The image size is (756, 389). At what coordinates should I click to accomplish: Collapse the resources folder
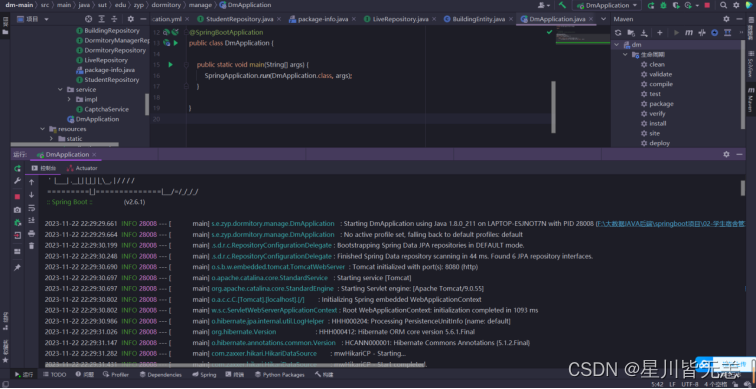(x=43, y=129)
